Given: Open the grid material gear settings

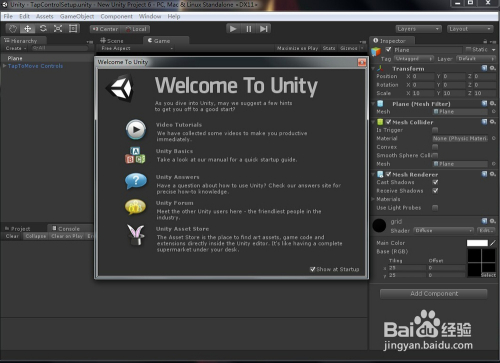Looking at the screenshot, I should pos(492,221).
